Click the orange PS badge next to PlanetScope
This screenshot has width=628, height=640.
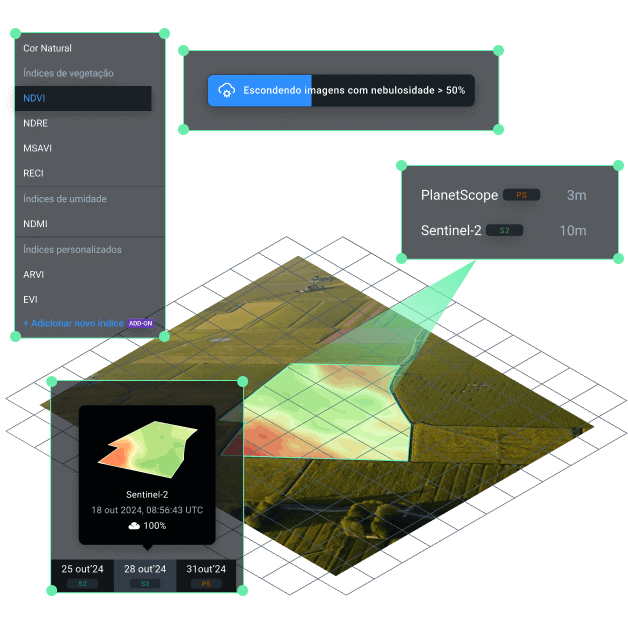(x=521, y=195)
